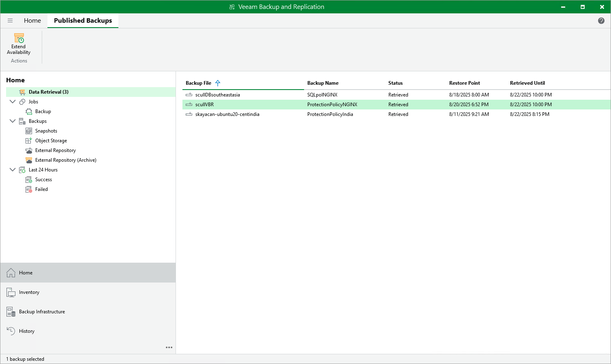Select Failed under Last 24 Hours
The image size is (611, 364).
41,189
